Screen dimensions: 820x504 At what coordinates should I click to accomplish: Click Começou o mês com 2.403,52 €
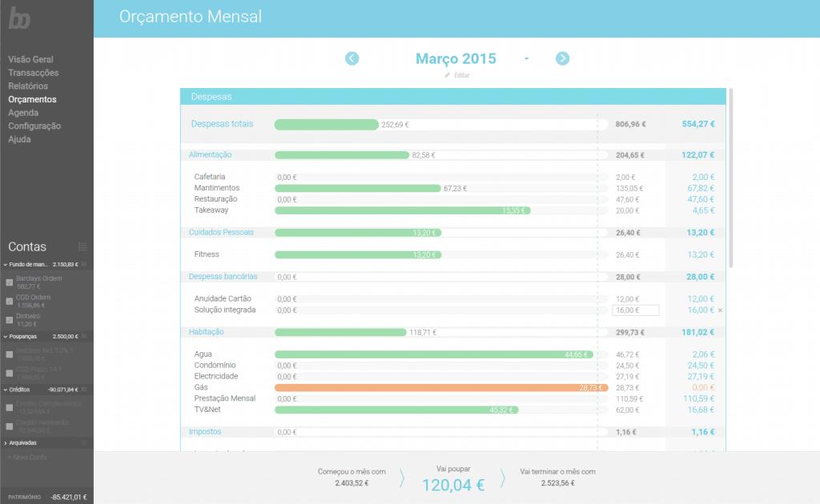pos(352,478)
